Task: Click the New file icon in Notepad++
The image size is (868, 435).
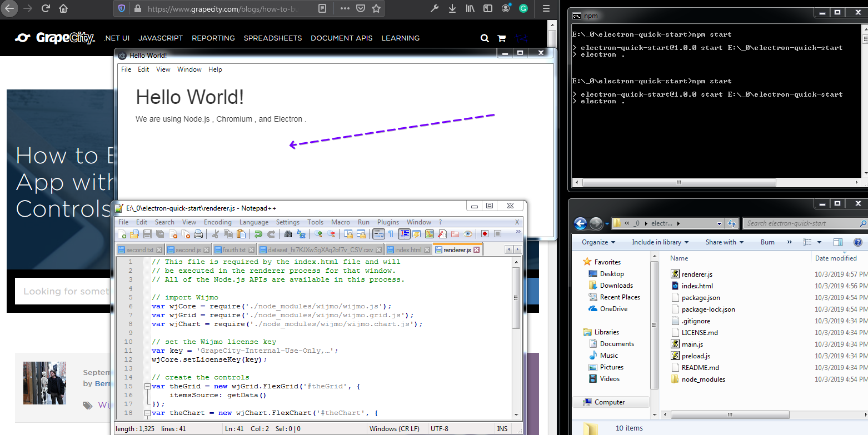Action: point(122,234)
